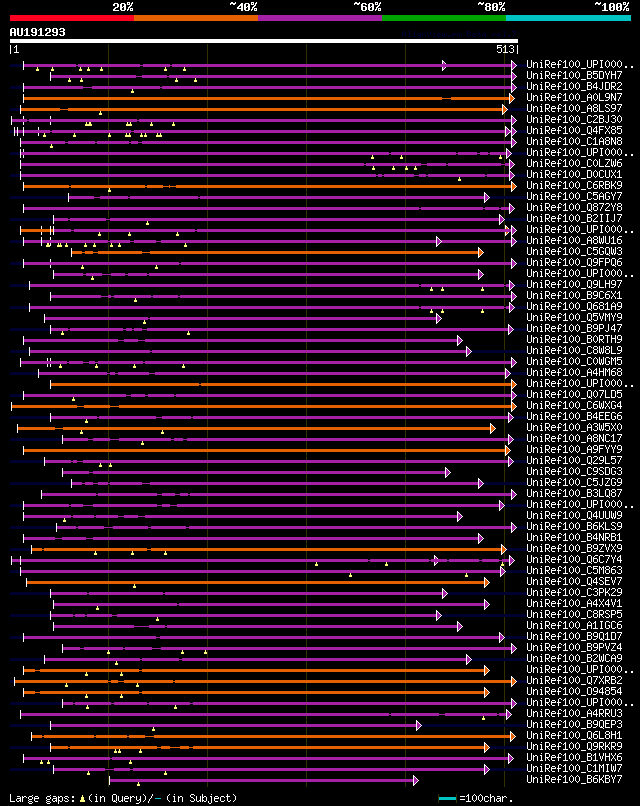Select the UniRef100_C6WXG4 label
This screenshot has width=640, height=806.
click(574, 405)
